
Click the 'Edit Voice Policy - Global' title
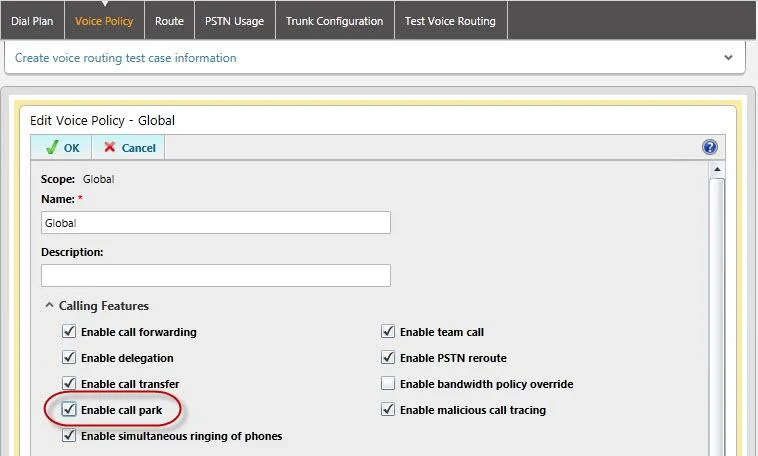click(102, 120)
